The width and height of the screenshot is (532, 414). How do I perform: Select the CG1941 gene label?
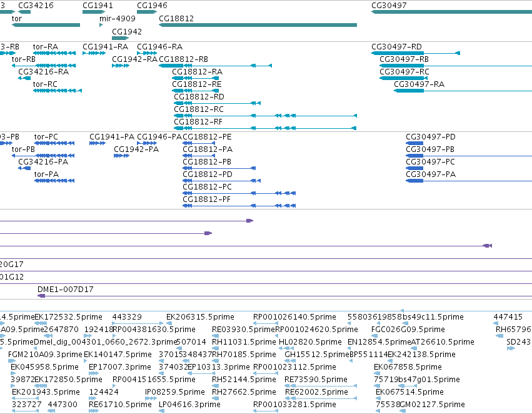98,6
